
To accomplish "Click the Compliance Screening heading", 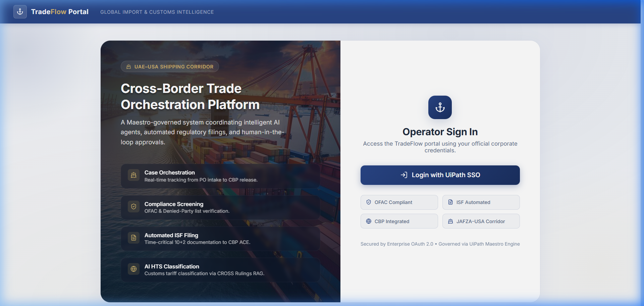I will point(174,204).
